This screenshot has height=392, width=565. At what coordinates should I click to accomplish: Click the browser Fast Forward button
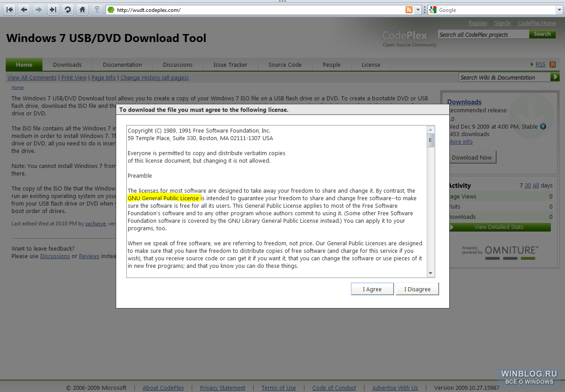(53, 10)
